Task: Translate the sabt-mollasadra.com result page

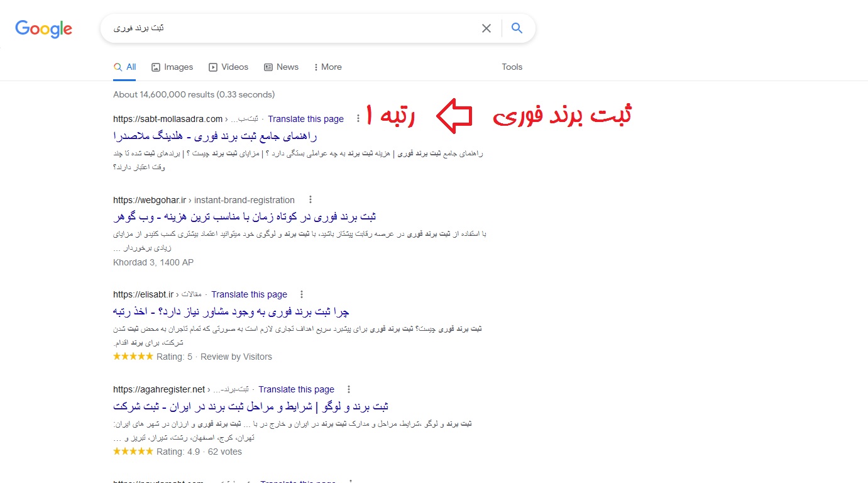Action: point(306,119)
